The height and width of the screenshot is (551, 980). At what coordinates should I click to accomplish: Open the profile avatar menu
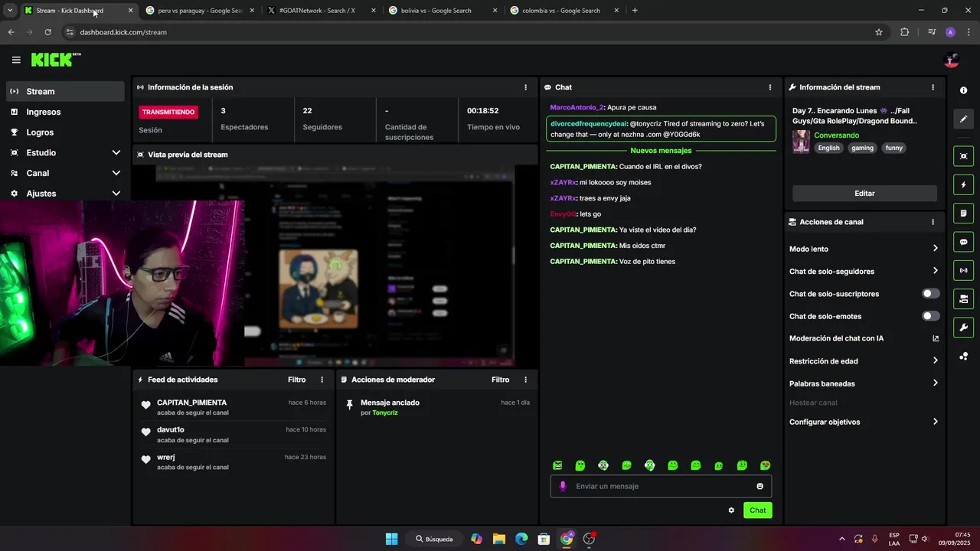pos(952,60)
